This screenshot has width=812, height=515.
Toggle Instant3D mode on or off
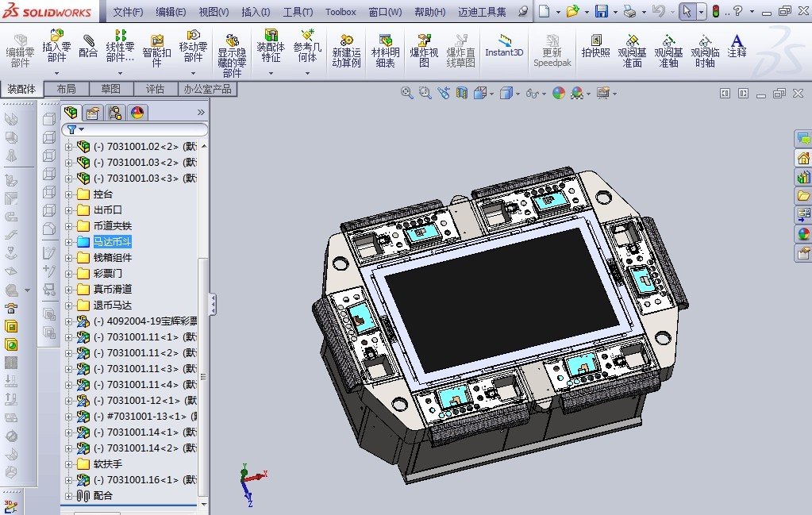tap(506, 49)
